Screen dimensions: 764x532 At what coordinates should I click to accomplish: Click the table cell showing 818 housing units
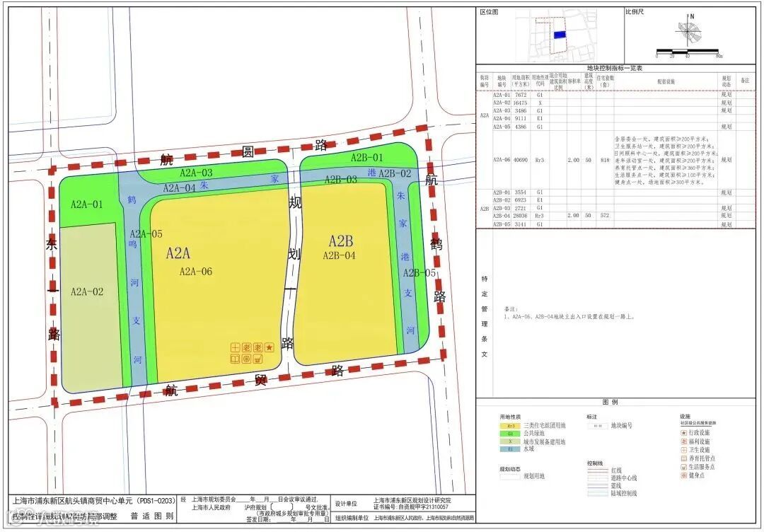pos(605,160)
